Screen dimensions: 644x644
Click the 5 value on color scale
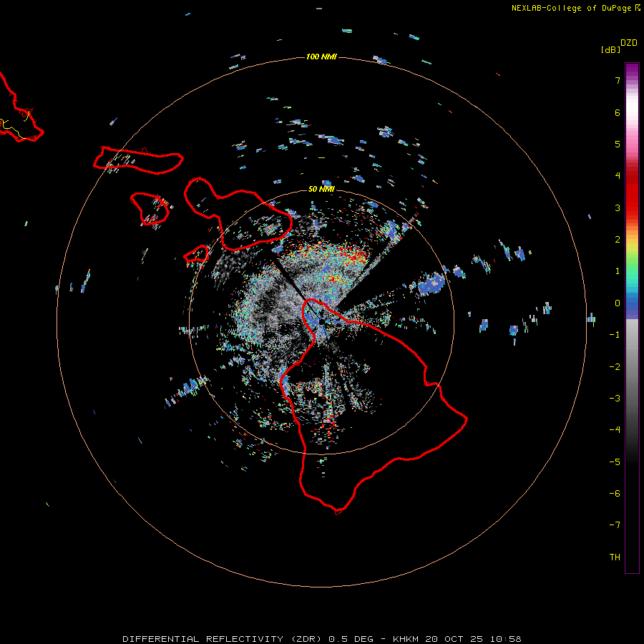coord(618,144)
